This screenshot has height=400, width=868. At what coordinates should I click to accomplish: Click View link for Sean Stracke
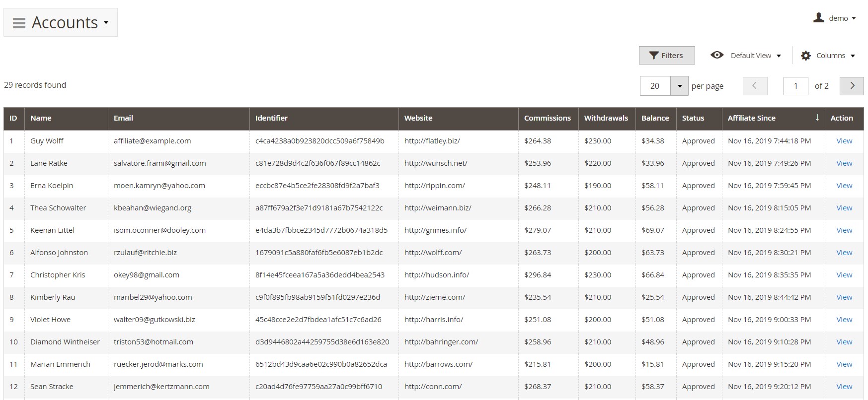point(844,387)
